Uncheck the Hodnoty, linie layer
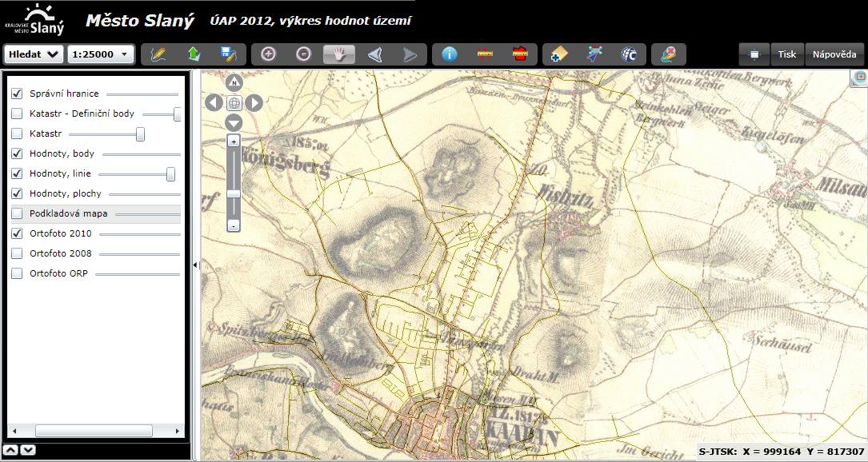 click(x=17, y=173)
